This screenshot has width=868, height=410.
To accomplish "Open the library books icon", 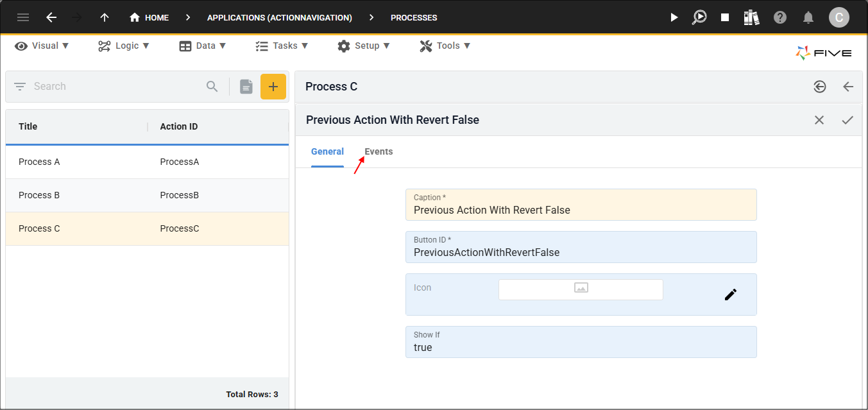I will click(751, 17).
